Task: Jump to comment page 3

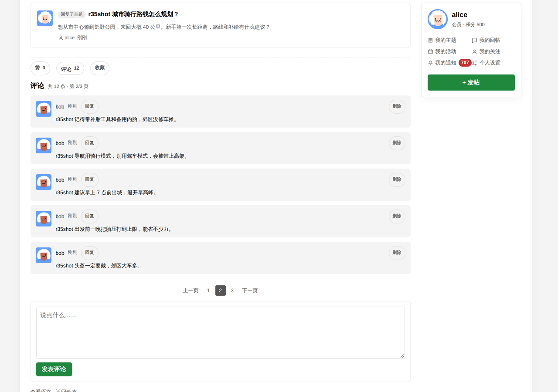Action: (232, 291)
